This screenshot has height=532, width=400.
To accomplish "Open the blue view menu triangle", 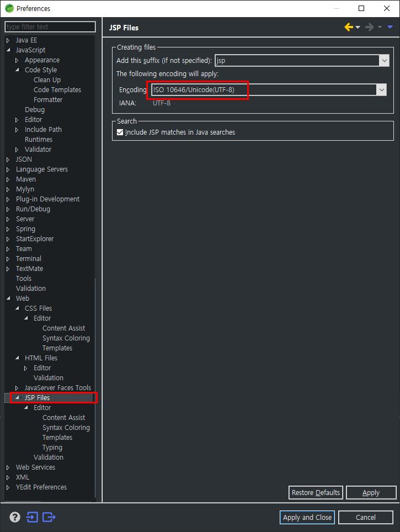I will tap(390, 27).
